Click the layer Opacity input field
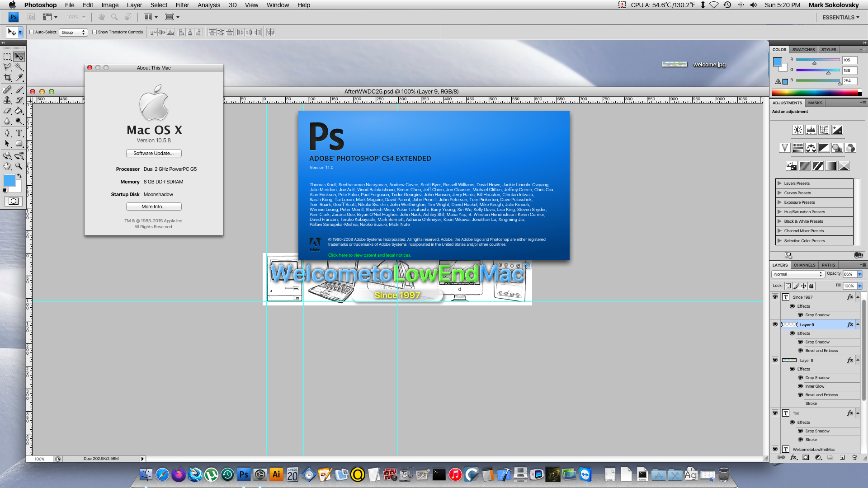The height and width of the screenshot is (488, 868). click(849, 274)
